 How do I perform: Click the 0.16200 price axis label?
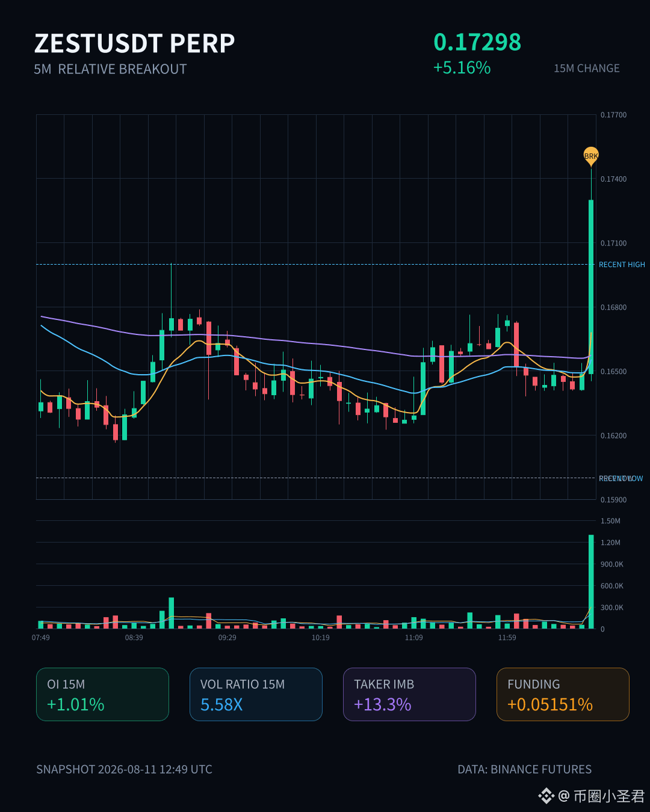point(613,435)
